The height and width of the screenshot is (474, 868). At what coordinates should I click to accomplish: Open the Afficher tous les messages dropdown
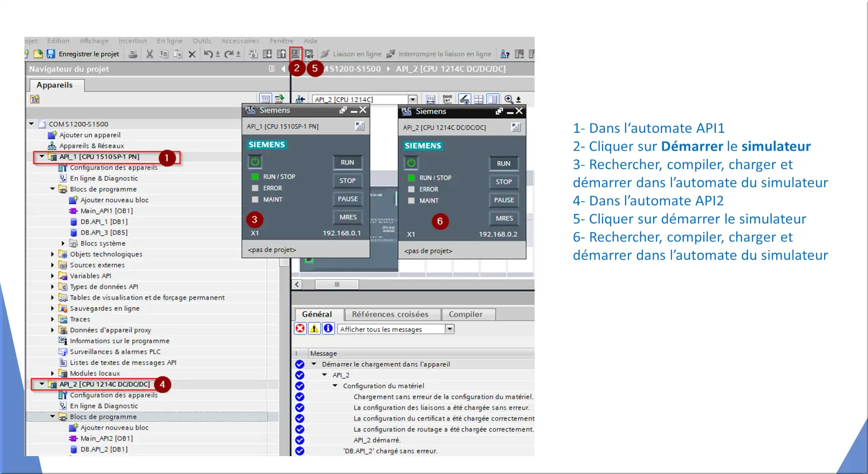[x=450, y=329]
